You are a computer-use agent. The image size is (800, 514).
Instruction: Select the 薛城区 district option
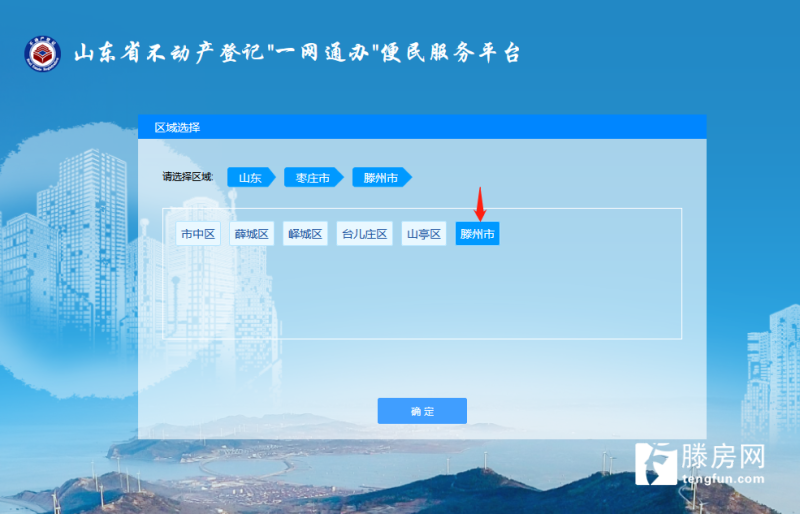click(252, 234)
